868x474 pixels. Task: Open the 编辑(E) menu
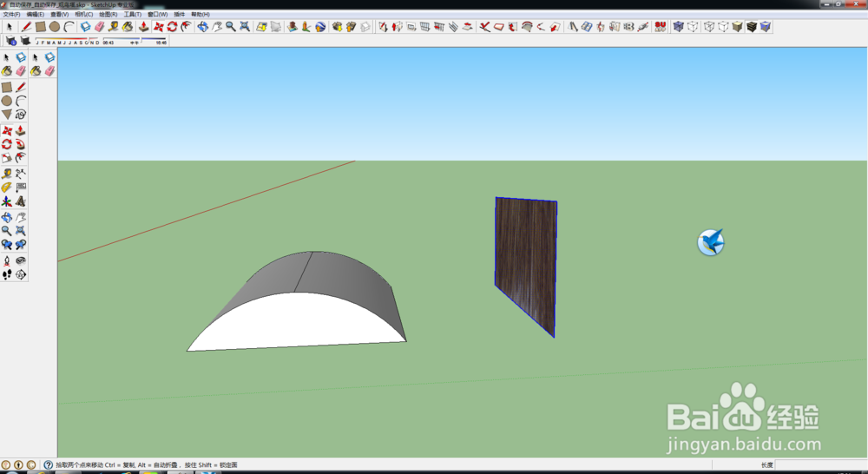(36, 15)
